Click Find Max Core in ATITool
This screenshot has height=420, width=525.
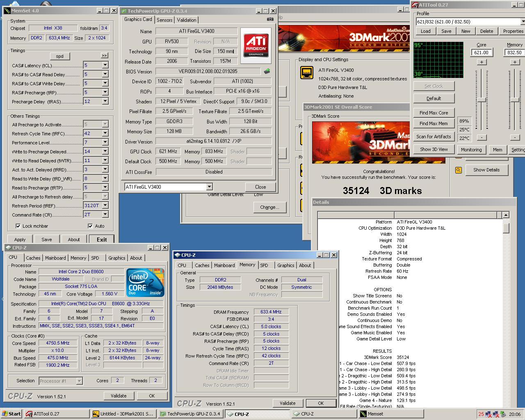click(434, 113)
